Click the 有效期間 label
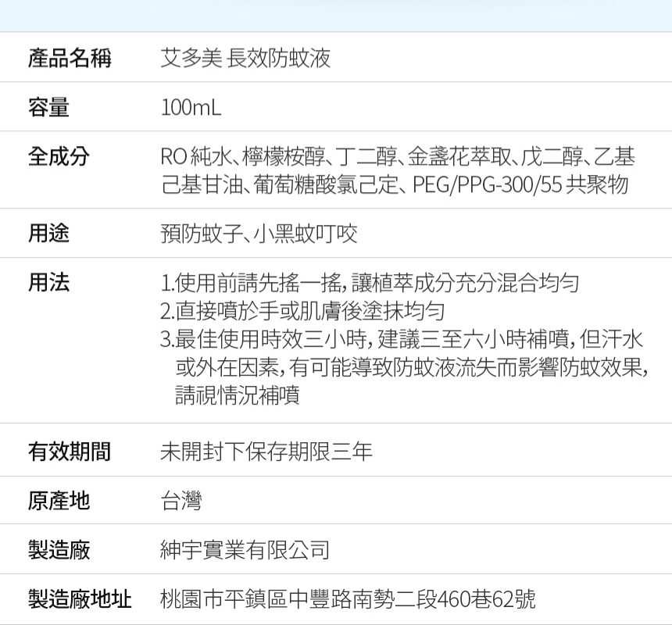Screen dimensions: 672x625 (70, 452)
